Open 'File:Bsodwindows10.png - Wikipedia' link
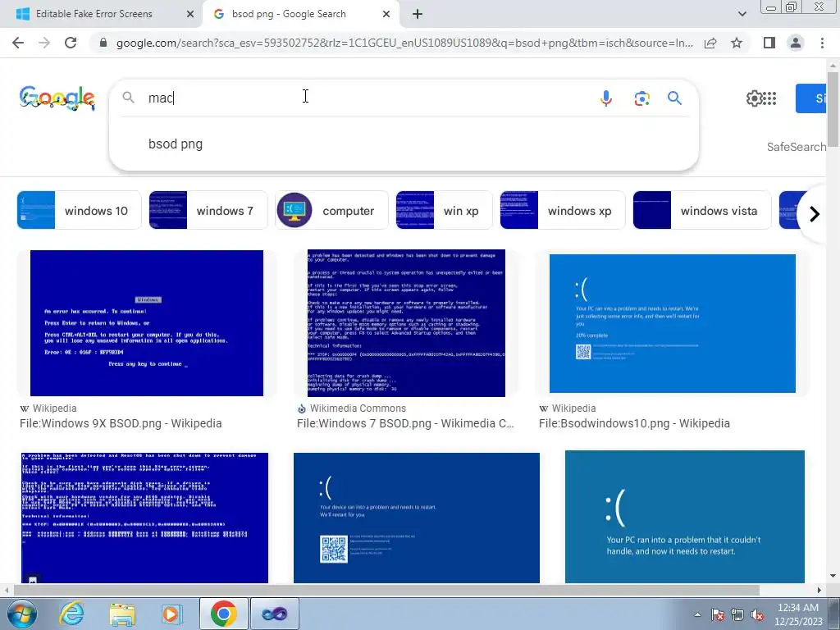The width and height of the screenshot is (840, 630). (x=634, y=423)
